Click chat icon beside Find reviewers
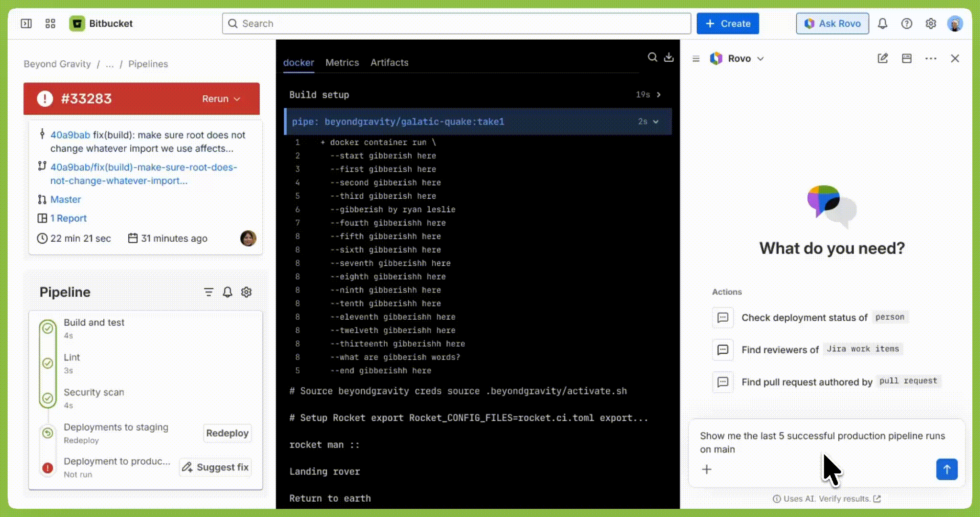Viewport: 980px width, 517px height. pos(723,349)
